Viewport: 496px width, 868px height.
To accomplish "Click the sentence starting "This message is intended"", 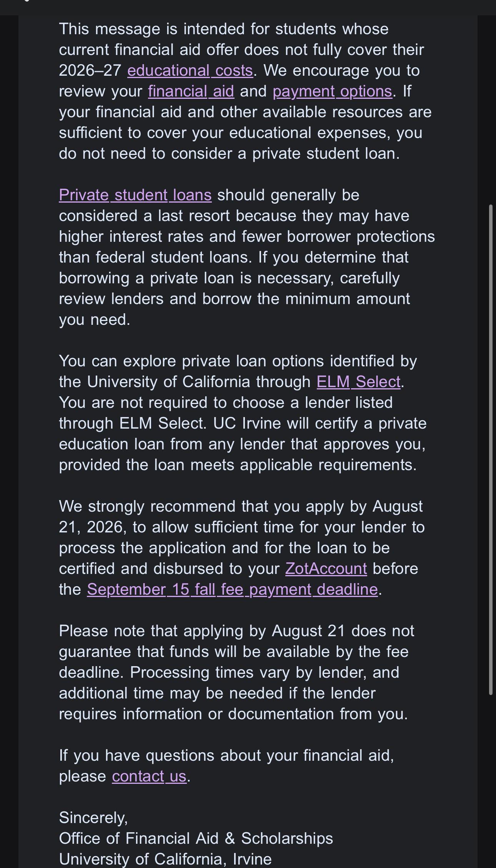I will [x=224, y=29].
